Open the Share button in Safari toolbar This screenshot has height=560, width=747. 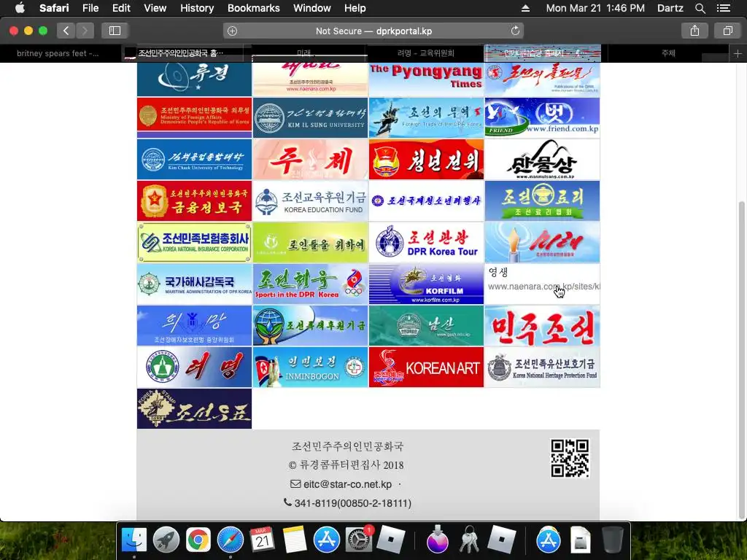click(694, 31)
